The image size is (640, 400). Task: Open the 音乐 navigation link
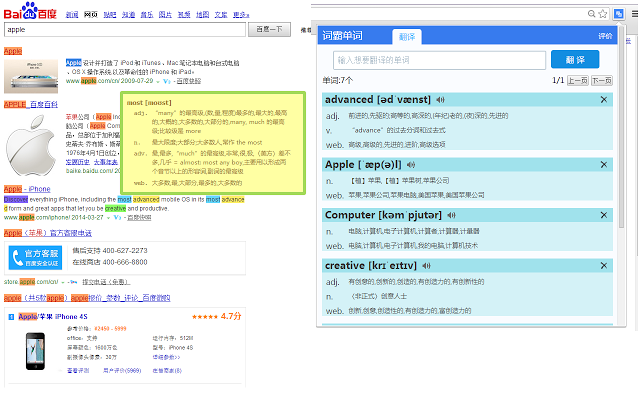pos(147,15)
